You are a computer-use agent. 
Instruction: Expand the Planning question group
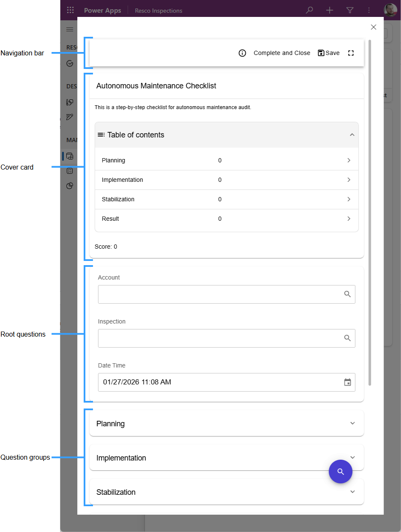[352, 423]
